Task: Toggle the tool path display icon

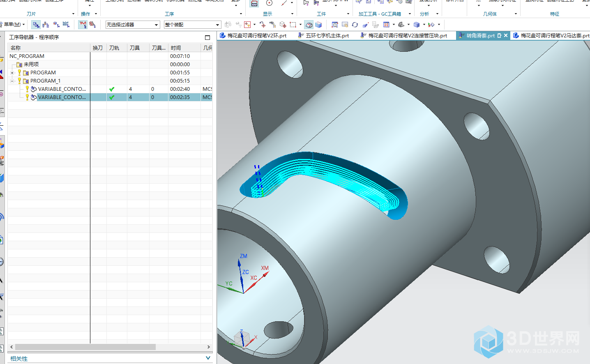Action: click(x=83, y=25)
